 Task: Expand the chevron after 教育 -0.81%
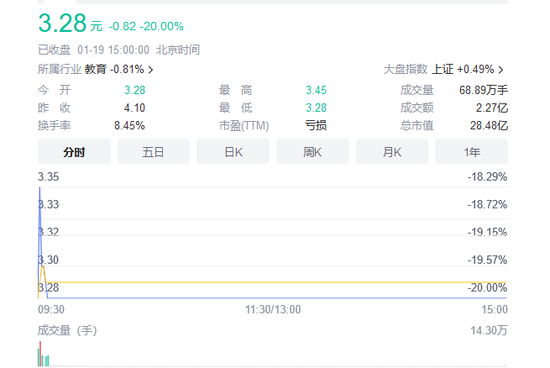pos(150,70)
